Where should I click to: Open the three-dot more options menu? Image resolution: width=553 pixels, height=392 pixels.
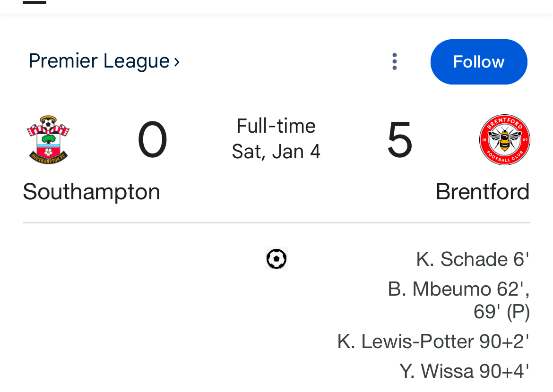394,62
